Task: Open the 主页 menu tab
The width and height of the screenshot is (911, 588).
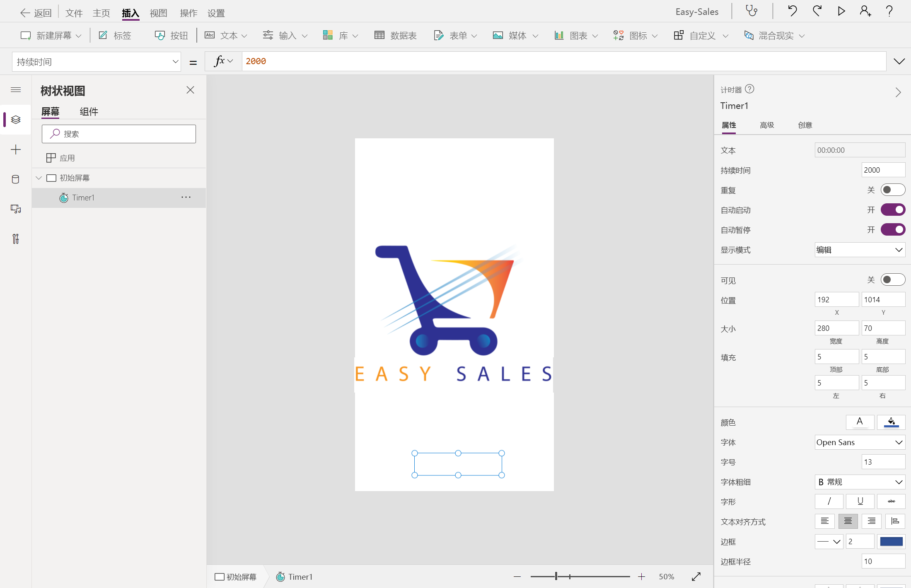Action: (101, 13)
